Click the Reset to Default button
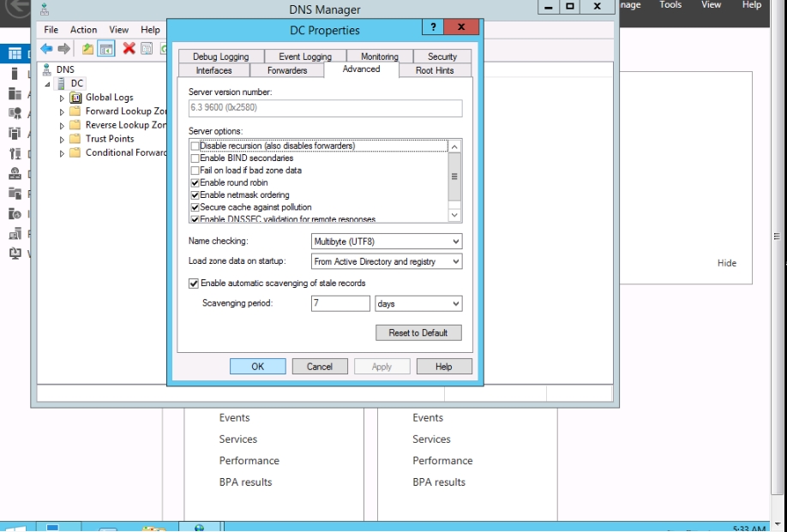Screen dimensions: 787x532 coord(418,332)
